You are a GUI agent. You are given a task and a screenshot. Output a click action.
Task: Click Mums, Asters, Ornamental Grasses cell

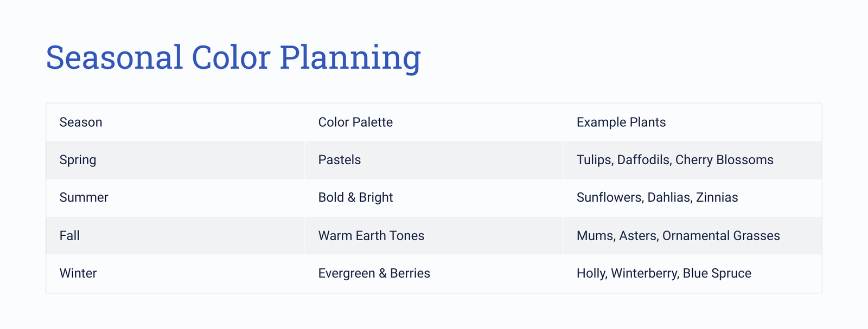click(692, 236)
